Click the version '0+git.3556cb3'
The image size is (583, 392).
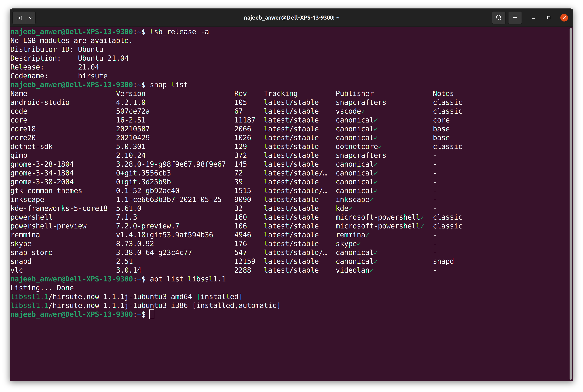point(143,173)
